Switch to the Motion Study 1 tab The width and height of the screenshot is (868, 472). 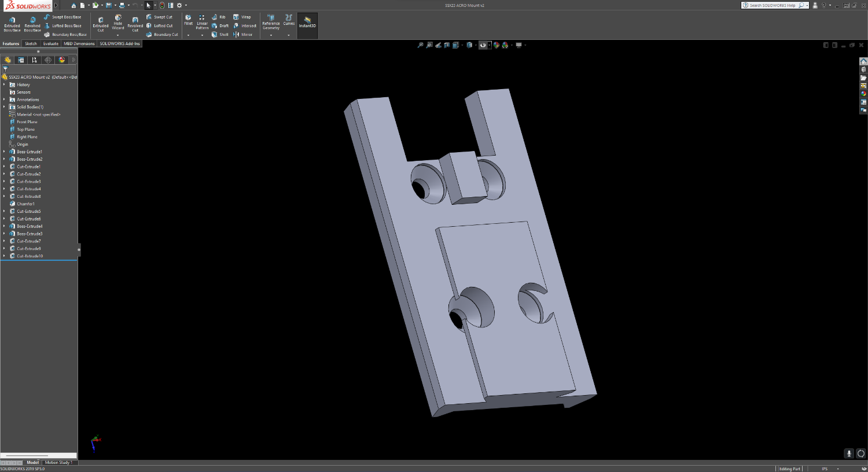58,463
